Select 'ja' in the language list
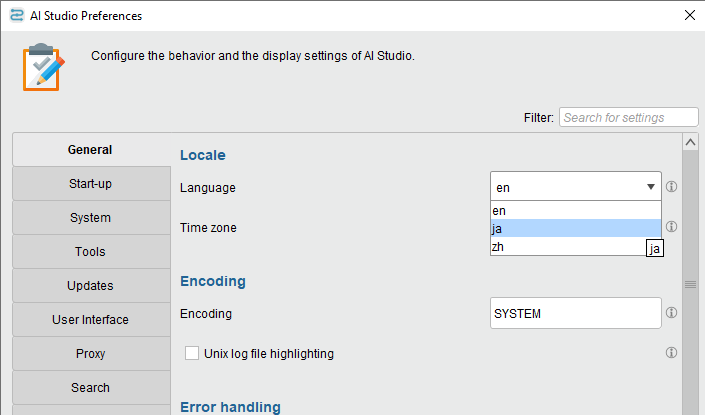The width and height of the screenshot is (705, 415). coord(576,228)
